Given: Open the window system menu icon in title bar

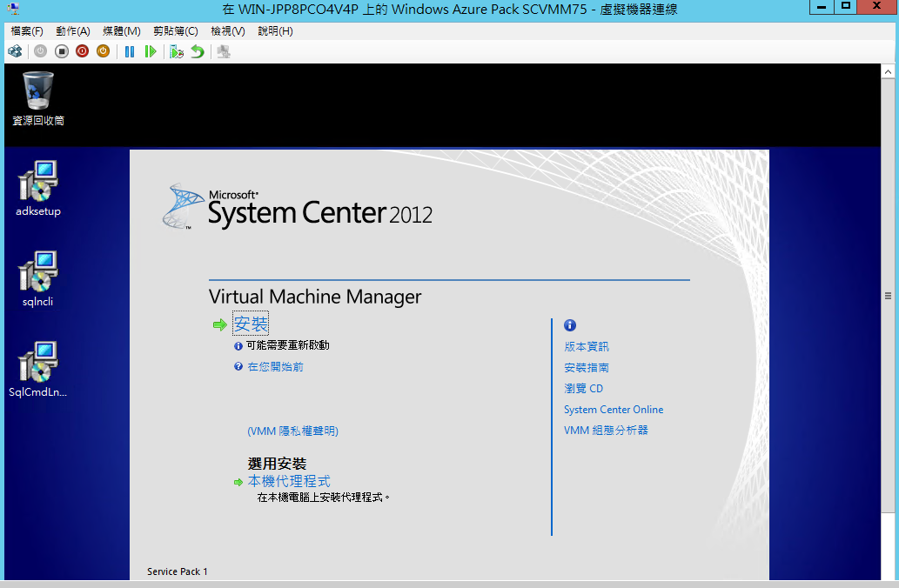Looking at the screenshot, I should (13, 9).
